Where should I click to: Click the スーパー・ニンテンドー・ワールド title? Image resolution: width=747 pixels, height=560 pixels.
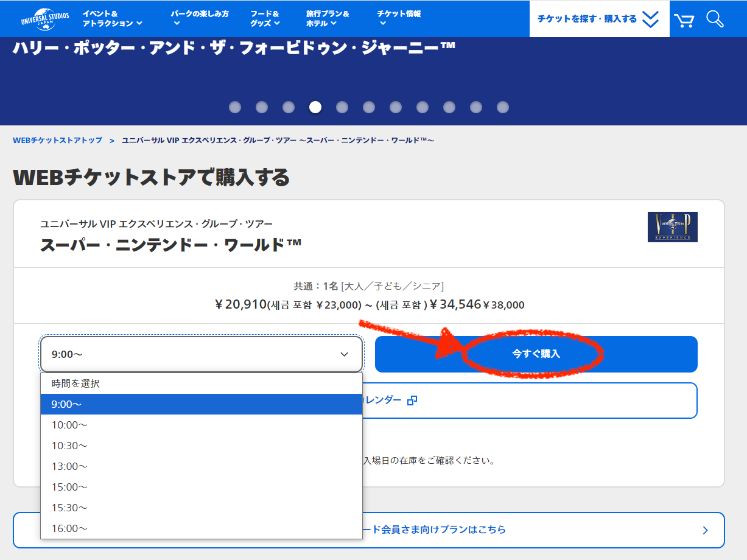tap(171, 245)
